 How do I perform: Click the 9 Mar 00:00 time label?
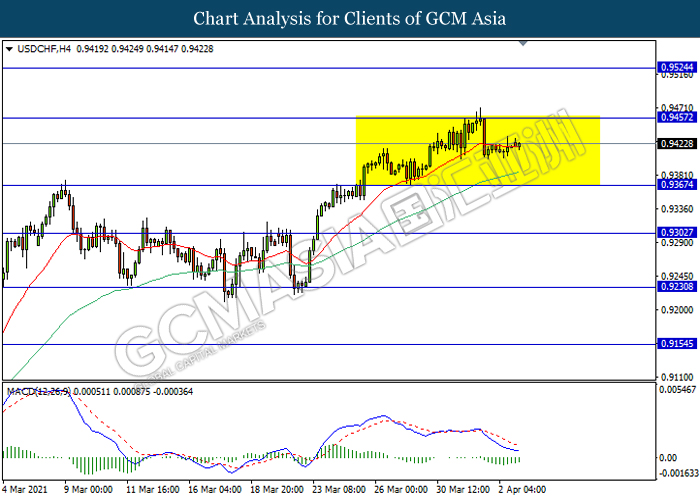pyautogui.click(x=88, y=490)
